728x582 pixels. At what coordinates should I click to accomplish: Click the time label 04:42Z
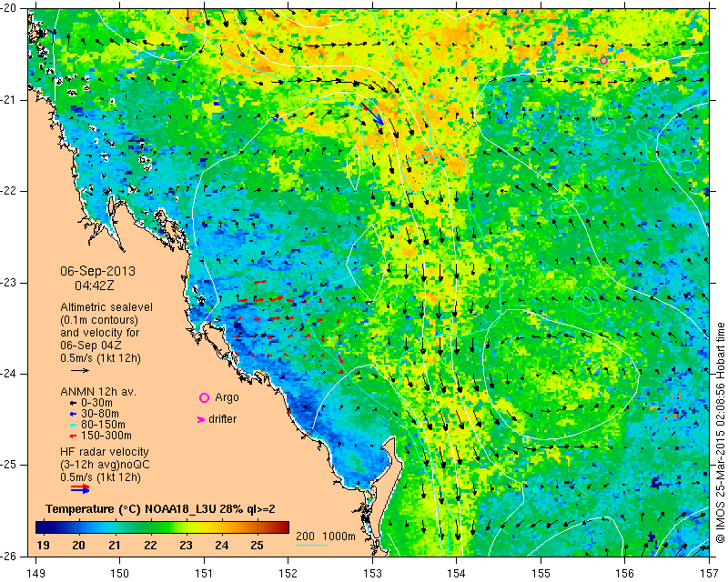tap(95, 286)
